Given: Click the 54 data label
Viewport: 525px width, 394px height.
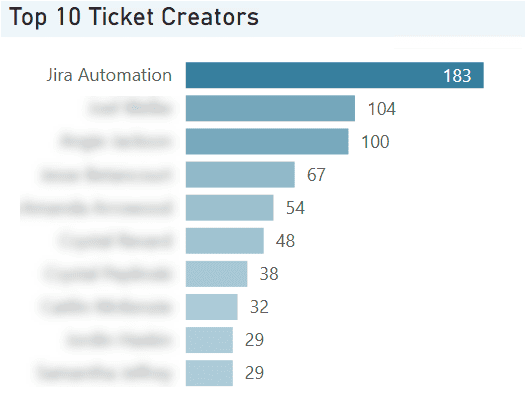Looking at the screenshot, I should (295, 208).
